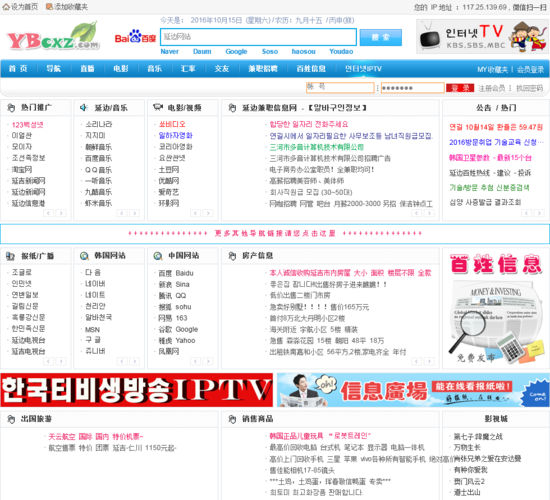Focus the account name input field
The width and height of the screenshot is (550, 500).
click(340, 87)
